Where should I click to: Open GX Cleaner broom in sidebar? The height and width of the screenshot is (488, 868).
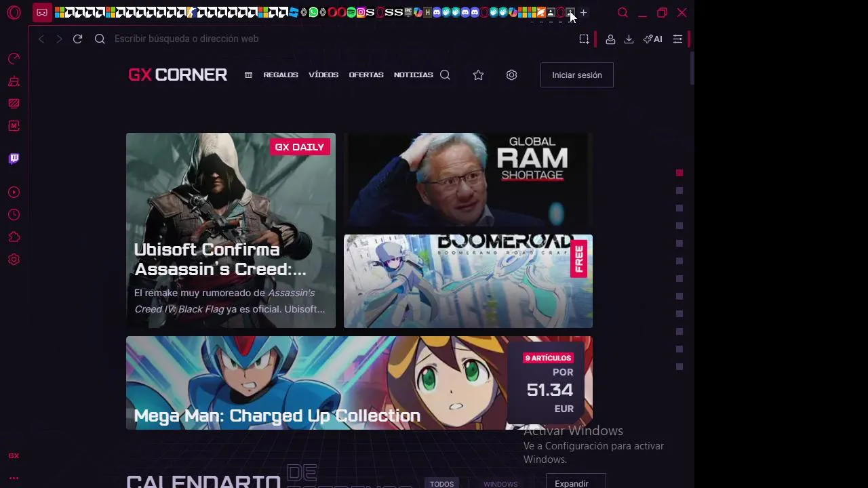click(14, 81)
